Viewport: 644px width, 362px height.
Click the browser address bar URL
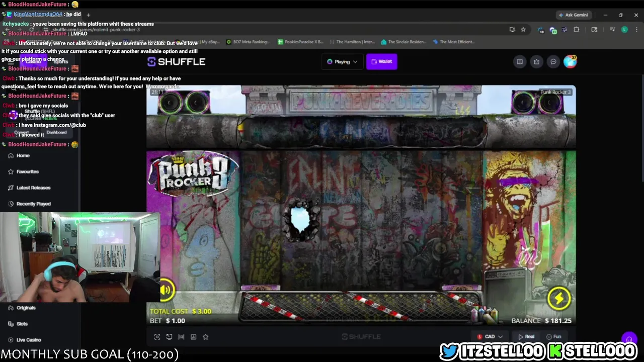click(96, 30)
